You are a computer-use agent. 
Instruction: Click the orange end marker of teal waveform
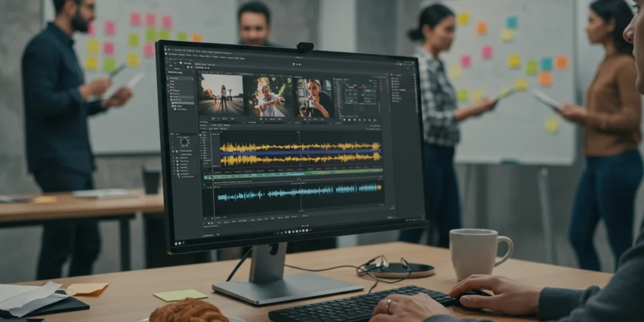click(379, 187)
